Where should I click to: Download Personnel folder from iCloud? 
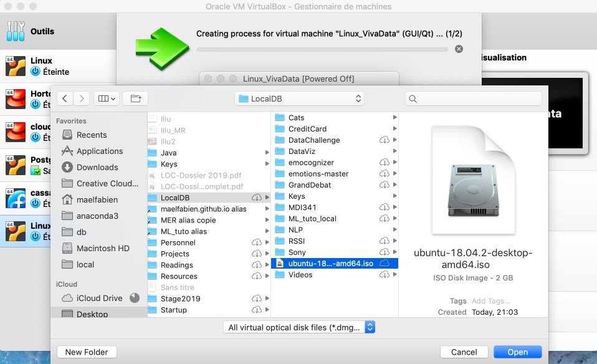point(257,242)
